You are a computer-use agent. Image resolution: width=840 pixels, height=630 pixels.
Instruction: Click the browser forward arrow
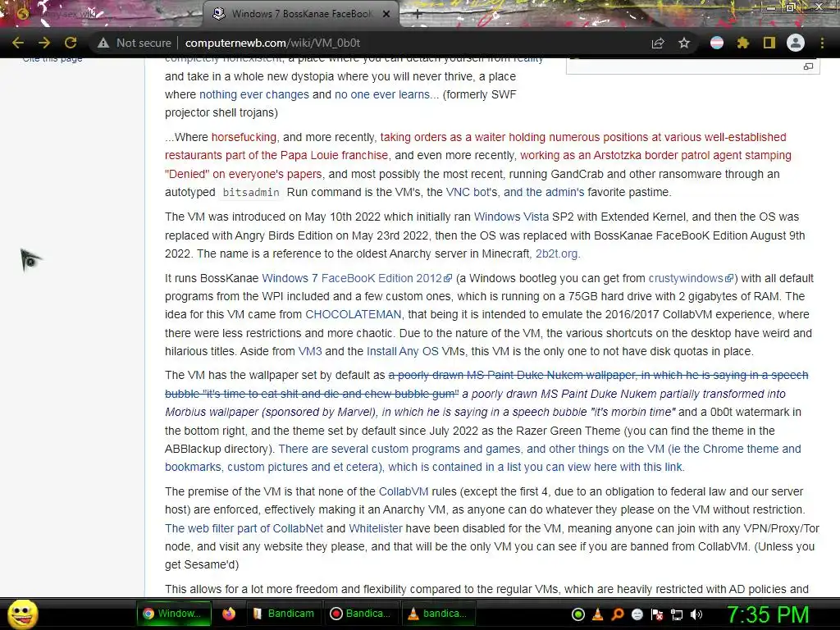(x=44, y=43)
